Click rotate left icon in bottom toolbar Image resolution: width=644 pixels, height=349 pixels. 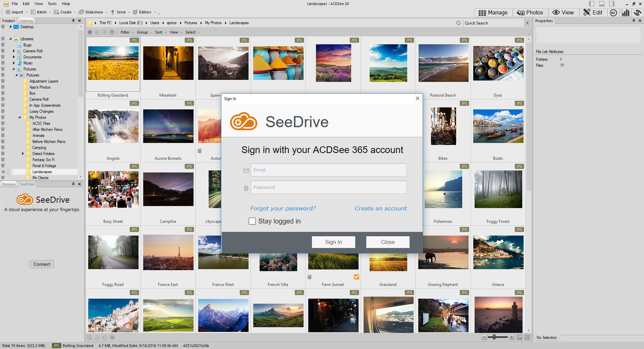pyautogui.click(x=97, y=337)
